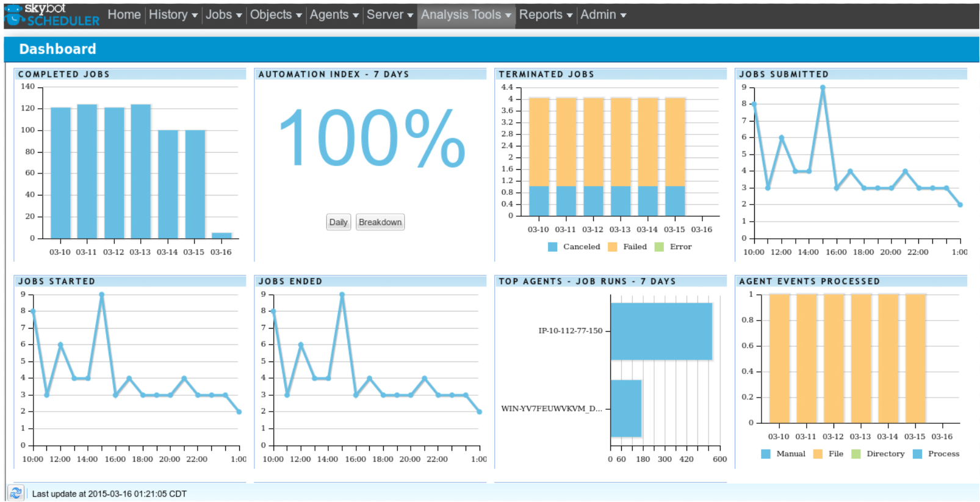This screenshot has width=980, height=502.
Task: Expand the Admin dropdown menu
Action: pyautogui.click(x=603, y=15)
